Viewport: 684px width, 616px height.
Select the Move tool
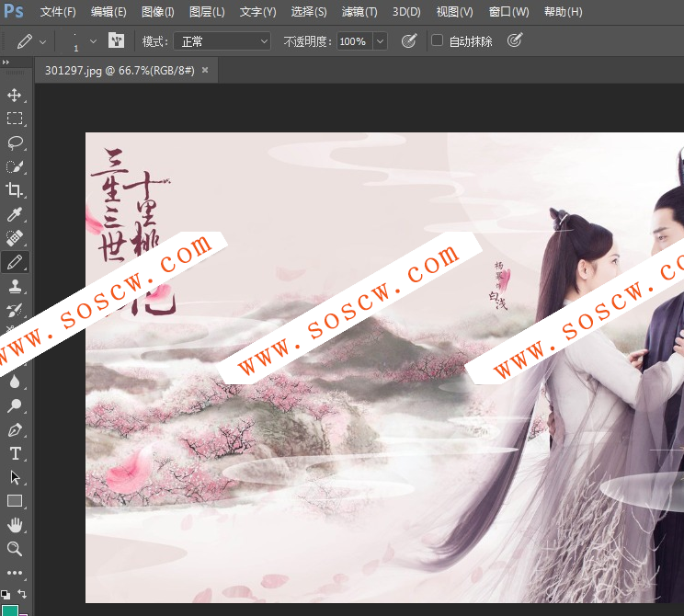15,95
